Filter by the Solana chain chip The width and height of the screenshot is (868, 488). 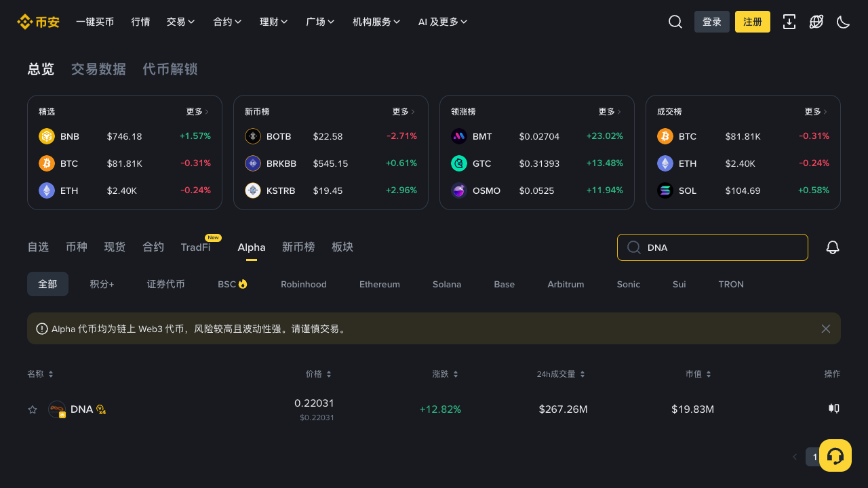coord(447,284)
